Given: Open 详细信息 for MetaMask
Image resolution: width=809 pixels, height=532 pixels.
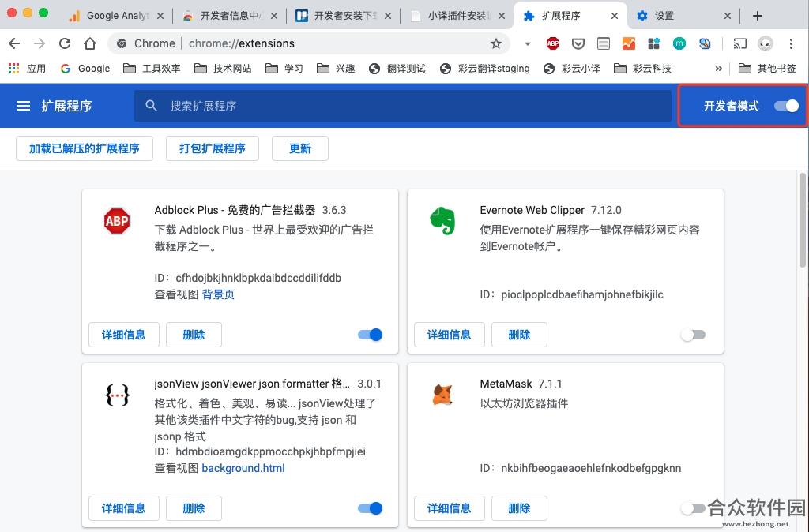Looking at the screenshot, I should click(x=450, y=508).
